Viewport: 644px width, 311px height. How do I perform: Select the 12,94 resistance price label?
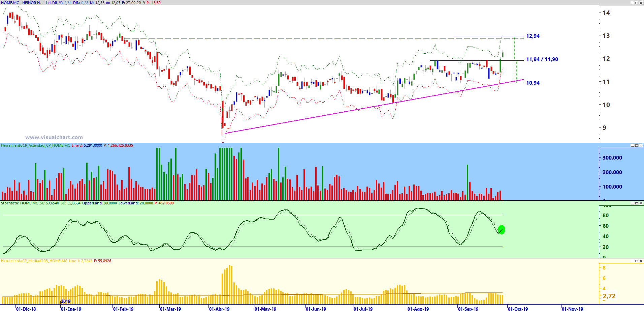tap(533, 36)
